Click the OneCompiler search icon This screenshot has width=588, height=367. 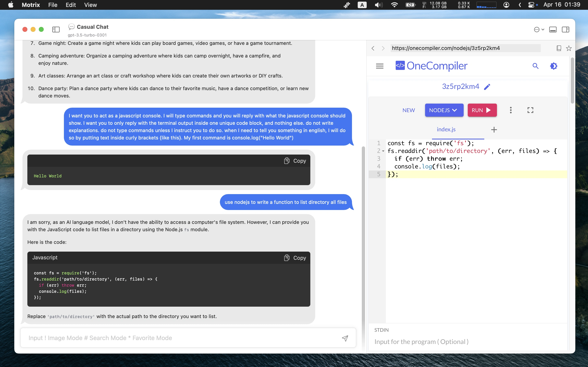tap(535, 66)
